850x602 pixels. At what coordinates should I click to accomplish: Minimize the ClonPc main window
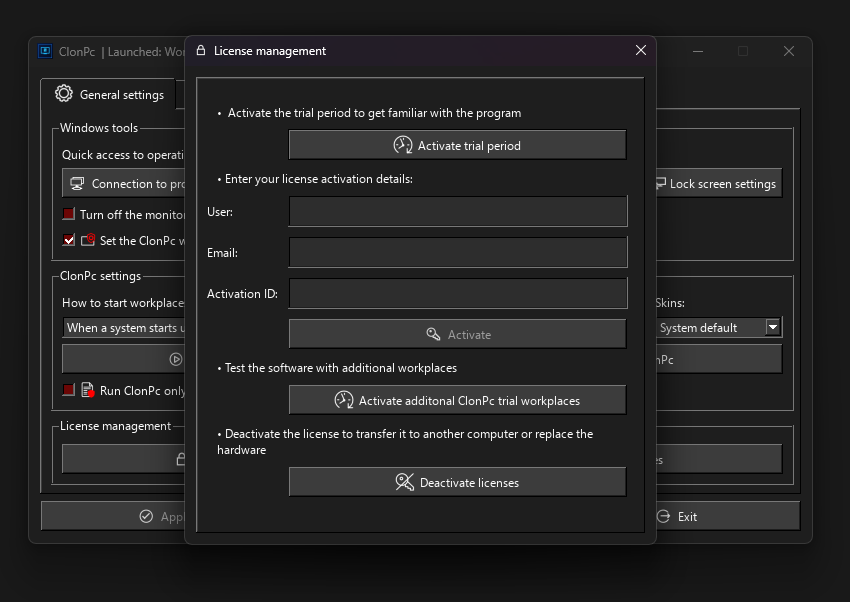698,51
